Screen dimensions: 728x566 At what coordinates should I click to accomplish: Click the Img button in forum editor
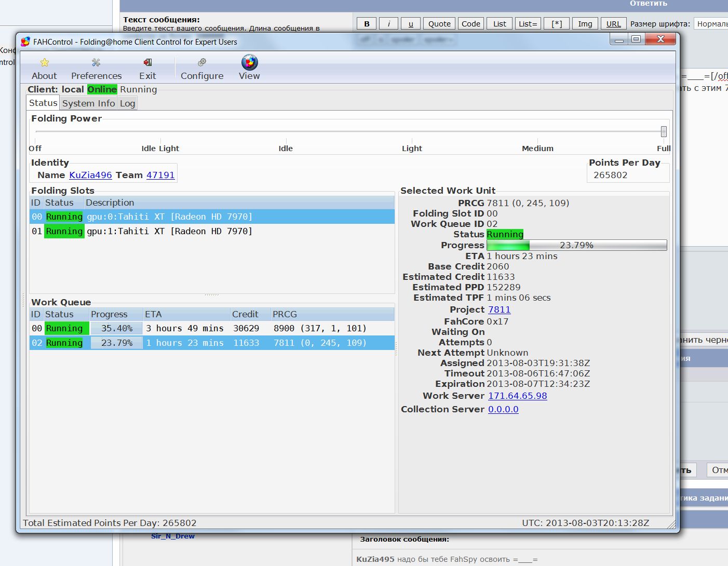[x=585, y=23]
